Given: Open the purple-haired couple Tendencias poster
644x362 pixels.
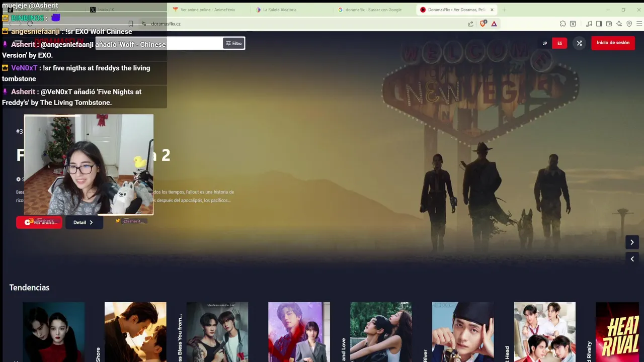Looking at the screenshot, I should [299, 332].
